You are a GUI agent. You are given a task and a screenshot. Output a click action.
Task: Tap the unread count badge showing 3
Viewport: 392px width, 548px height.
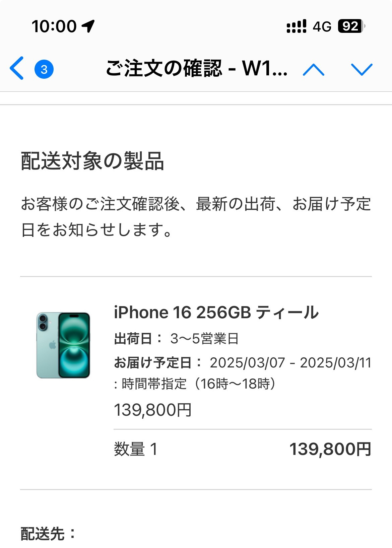[x=44, y=69]
